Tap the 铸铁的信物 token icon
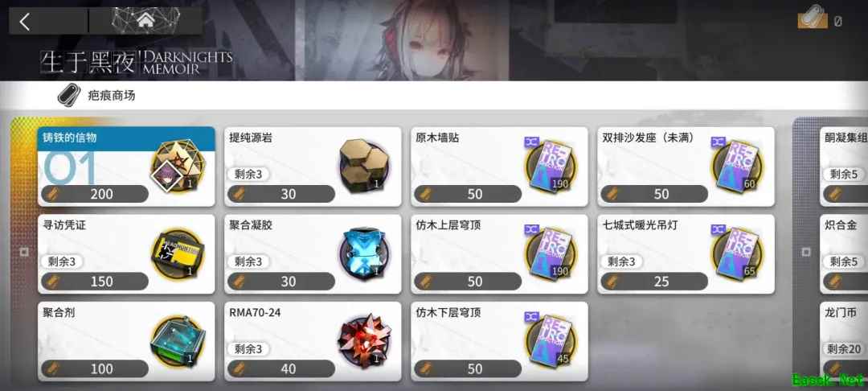The width and height of the screenshot is (868, 391). pos(178,167)
